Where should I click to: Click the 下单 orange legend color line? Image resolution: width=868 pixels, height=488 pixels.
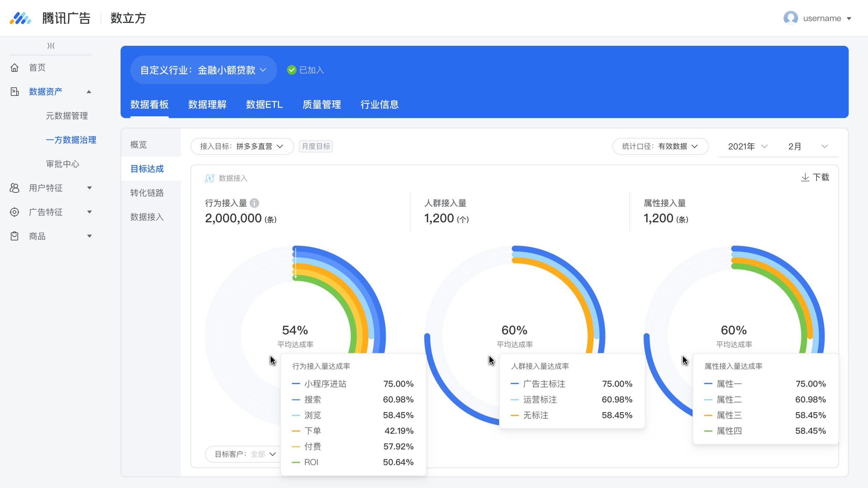[x=296, y=431]
